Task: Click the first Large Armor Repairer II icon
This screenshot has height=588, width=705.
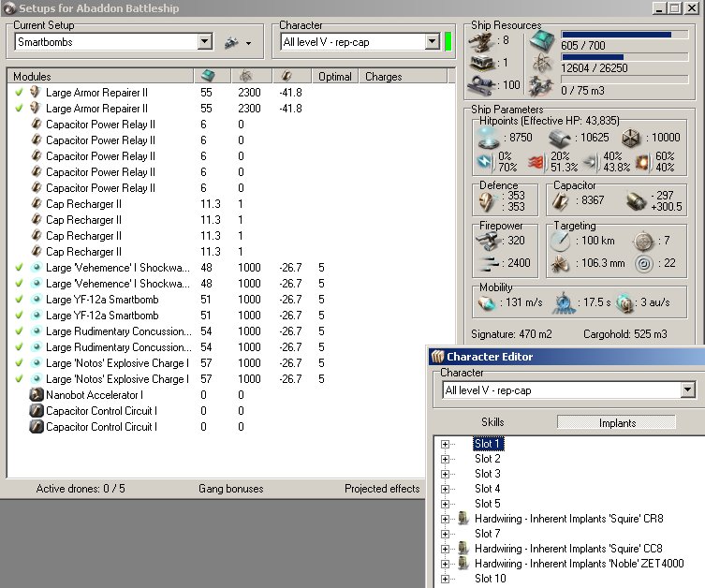Action: coord(37,93)
